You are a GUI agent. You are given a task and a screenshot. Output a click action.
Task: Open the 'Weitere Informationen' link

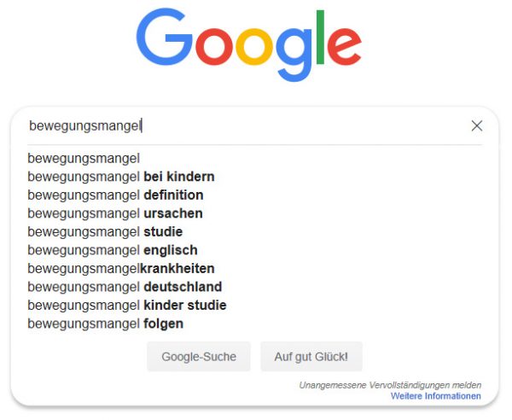pos(435,396)
